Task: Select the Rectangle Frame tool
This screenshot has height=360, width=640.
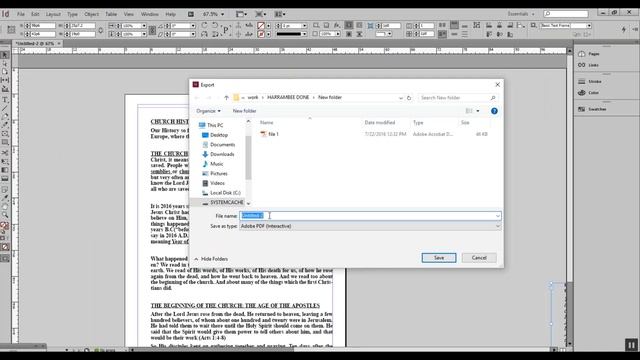Action: coord(5,134)
